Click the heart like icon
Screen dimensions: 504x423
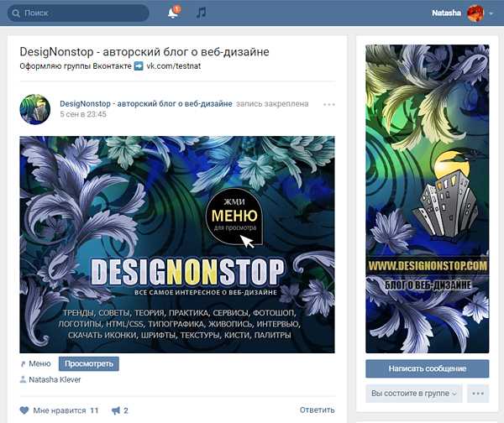[x=24, y=410]
